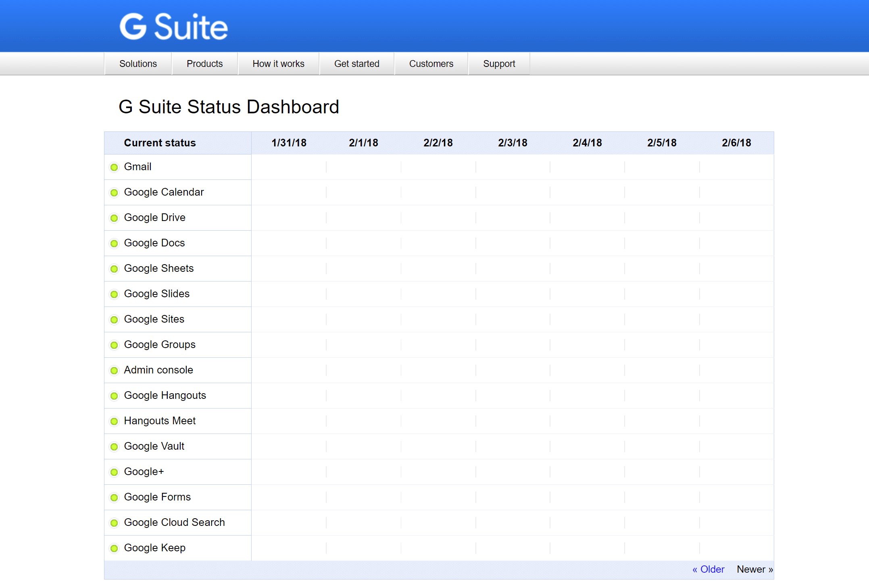
Task: Select the Google+ row label
Action: (144, 471)
